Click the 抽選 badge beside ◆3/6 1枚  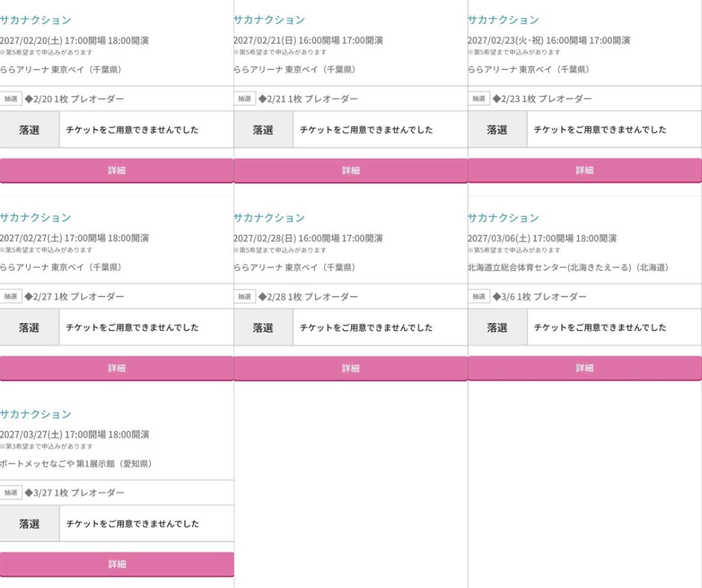click(x=479, y=296)
